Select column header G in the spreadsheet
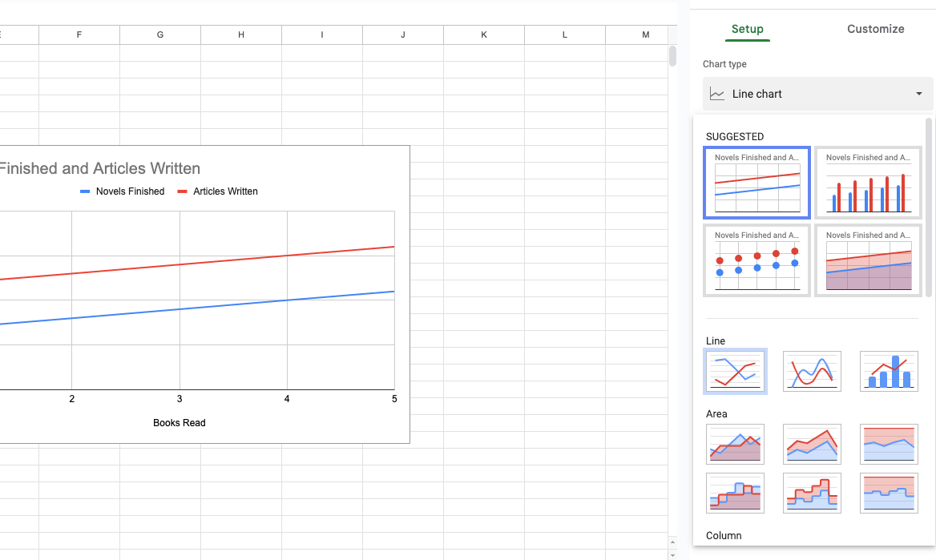The height and width of the screenshot is (560, 936). (x=159, y=34)
